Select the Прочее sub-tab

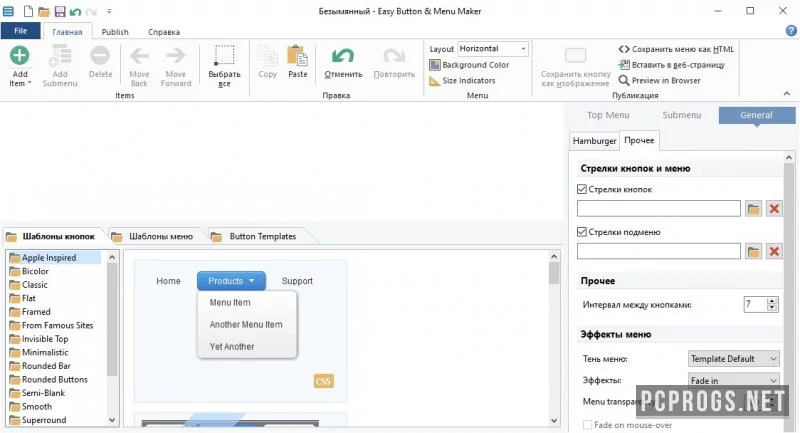639,140
